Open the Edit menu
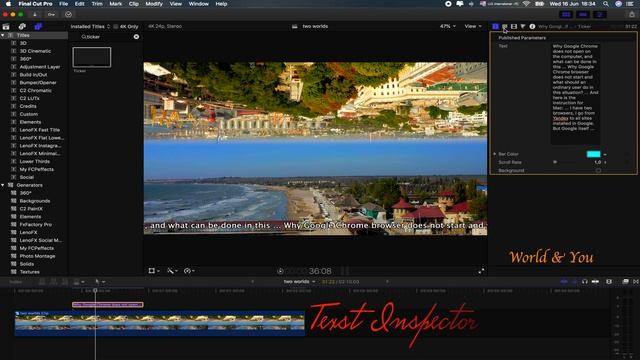640x360 pixels. click(80, 4)
